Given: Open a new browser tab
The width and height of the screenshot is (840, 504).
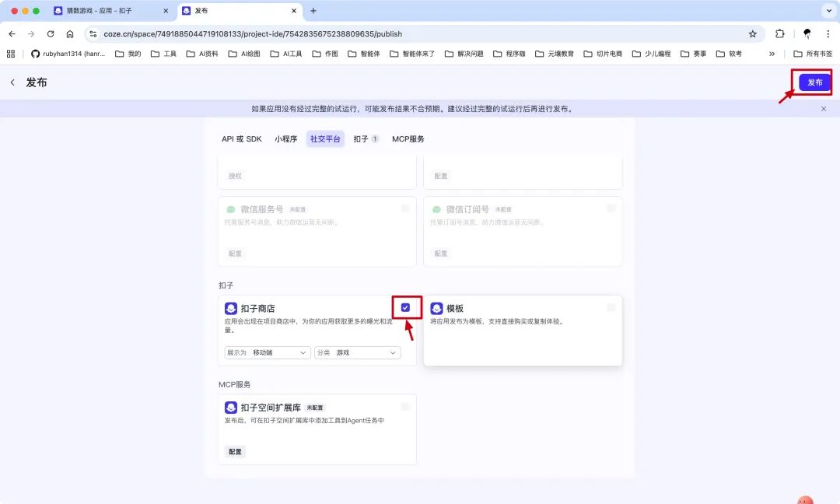Looking at the screenshot, I should coord(313,11).
